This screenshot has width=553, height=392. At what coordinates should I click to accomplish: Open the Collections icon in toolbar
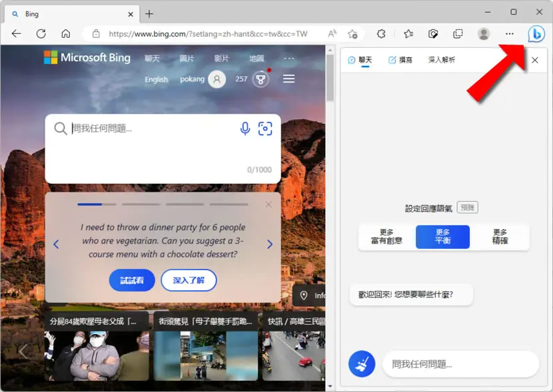click(458, 34)
